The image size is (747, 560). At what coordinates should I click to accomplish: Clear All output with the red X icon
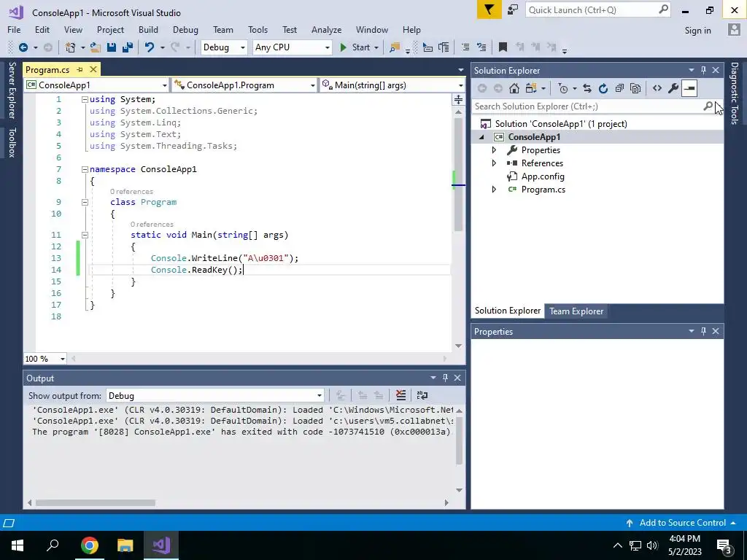pyautogui.click(x=400, y=395)
